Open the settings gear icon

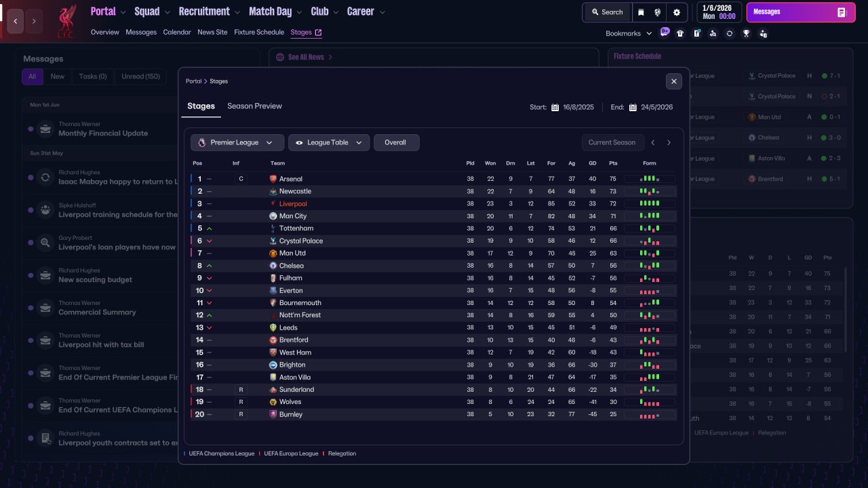click(x=677, y=12)
